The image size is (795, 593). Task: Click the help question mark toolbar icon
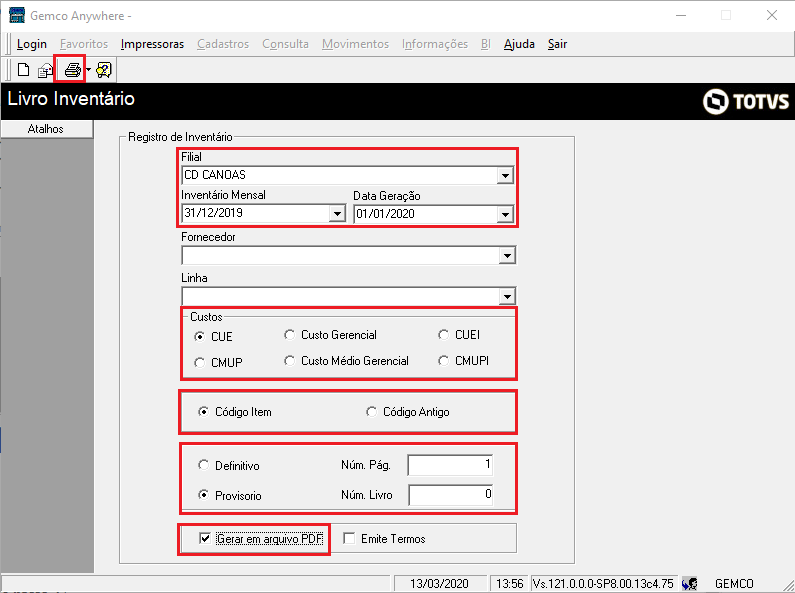click(x=104, y=69)
